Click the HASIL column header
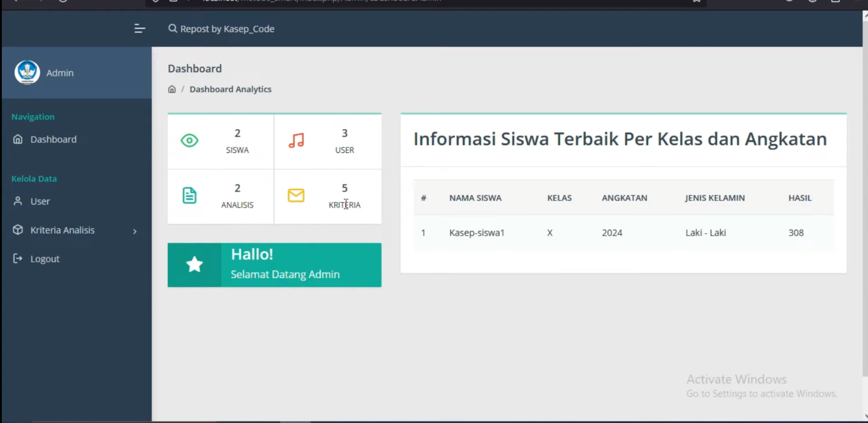 tap(800, 198)
